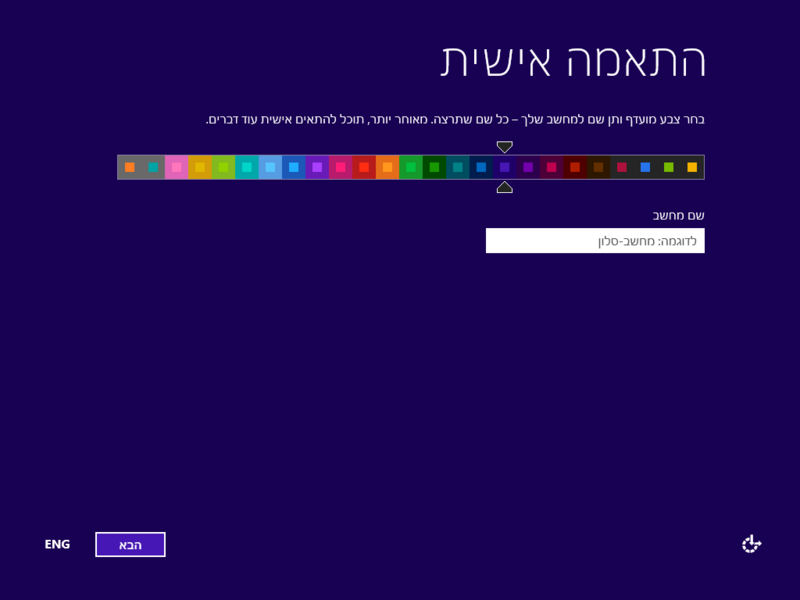Click the הבא (Next) button
The width and height of the screenshot is (800, 600).
click(x=130, y=544)
